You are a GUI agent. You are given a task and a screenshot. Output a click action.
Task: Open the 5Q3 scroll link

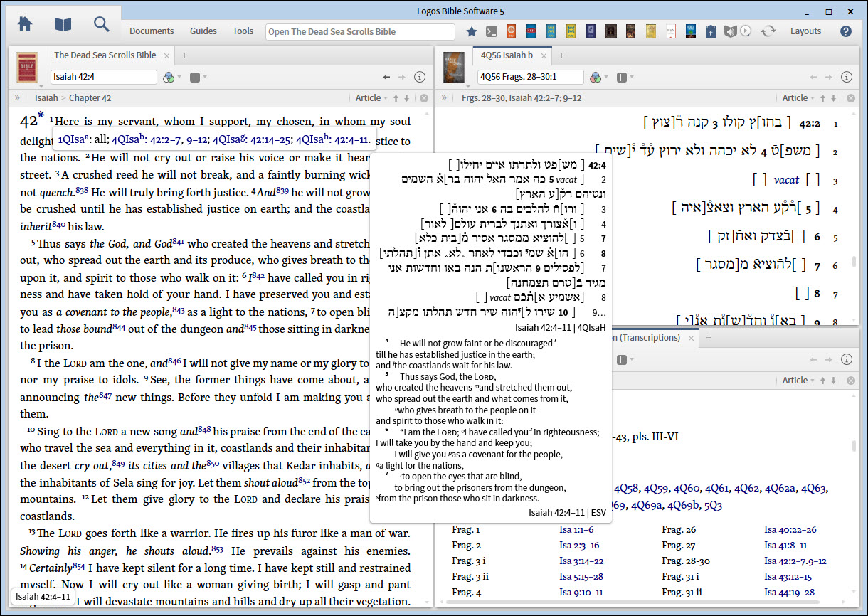click(714, 506)
